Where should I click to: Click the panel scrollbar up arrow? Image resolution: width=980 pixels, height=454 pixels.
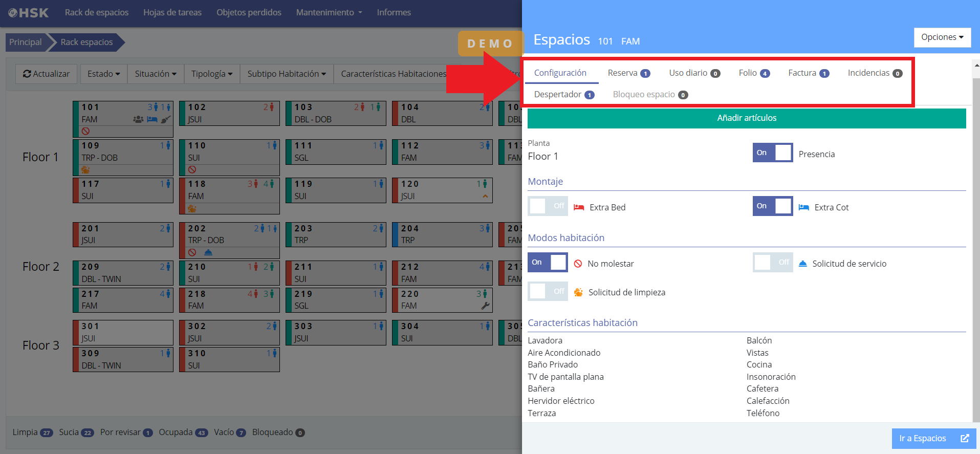[x=976, y=66]
